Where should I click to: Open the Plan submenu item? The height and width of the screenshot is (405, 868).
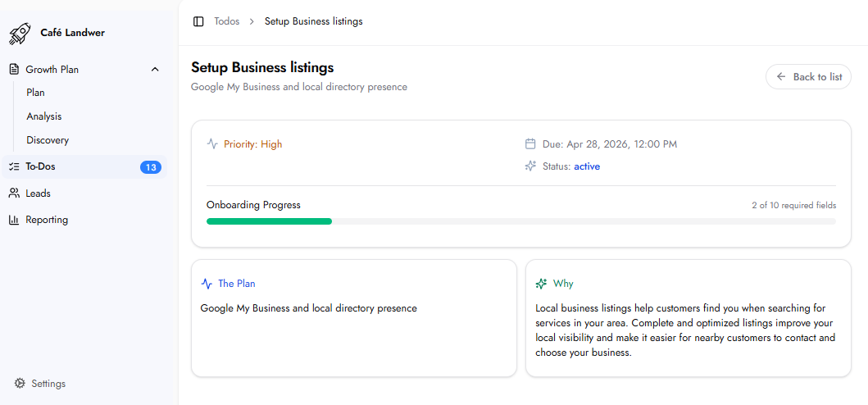(x=35, y=93)
